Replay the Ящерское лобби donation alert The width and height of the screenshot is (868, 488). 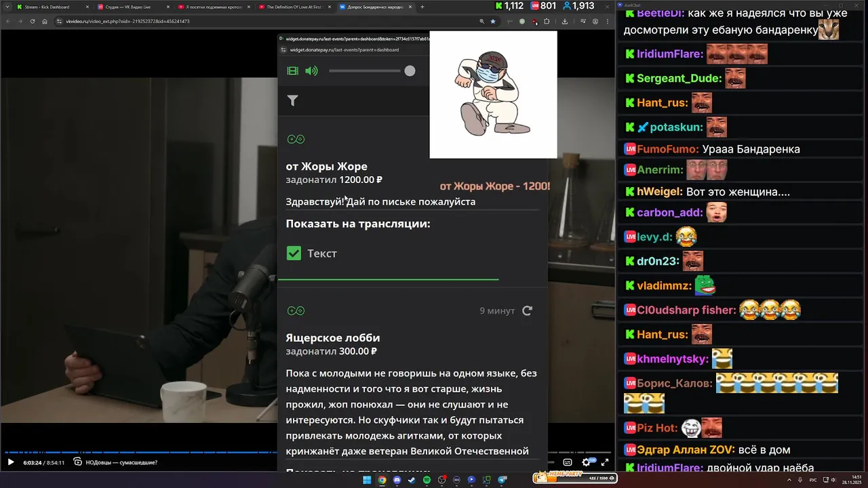(527, 310)
